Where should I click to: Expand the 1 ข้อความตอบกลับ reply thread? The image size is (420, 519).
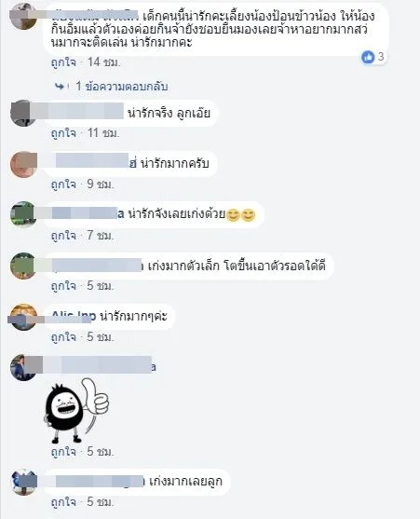(x=122, y=87)
